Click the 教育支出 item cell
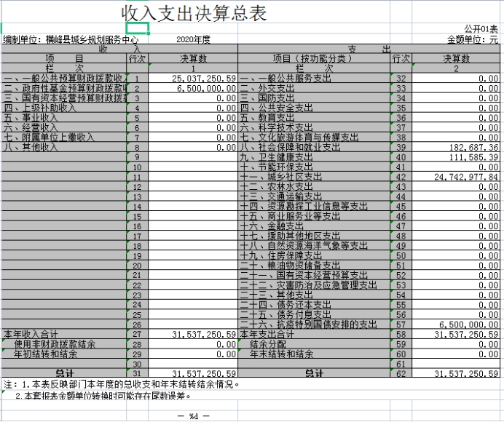504x422 pixels. click(x=266, y=117)
